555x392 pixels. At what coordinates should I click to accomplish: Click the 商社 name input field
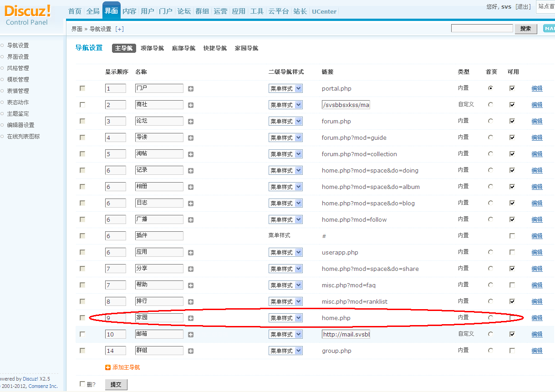[159, 105]
